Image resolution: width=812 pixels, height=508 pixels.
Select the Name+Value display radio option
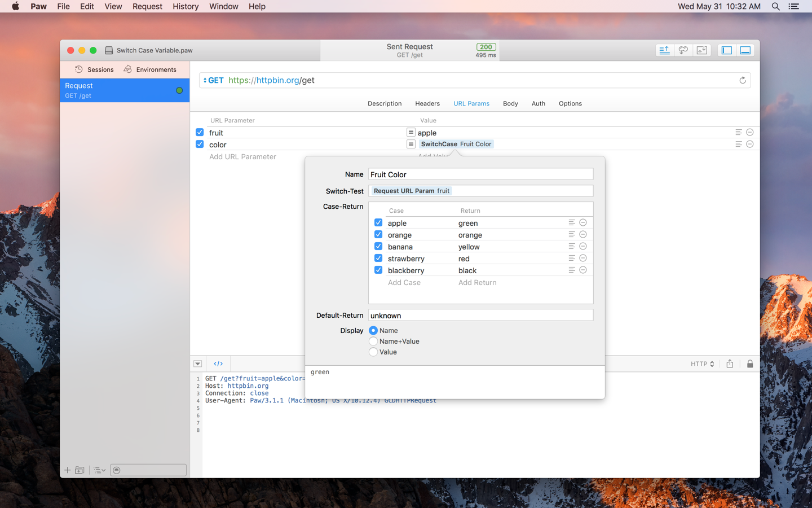373,341
